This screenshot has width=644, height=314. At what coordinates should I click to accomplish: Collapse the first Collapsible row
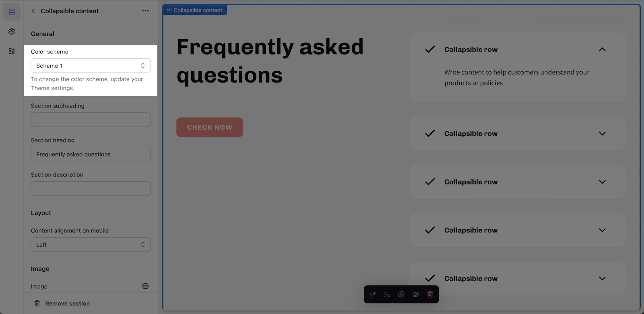point(602,50)
